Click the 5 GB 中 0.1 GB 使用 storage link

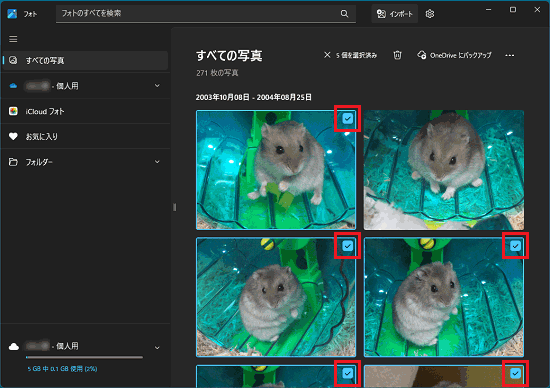click(62, 369)
